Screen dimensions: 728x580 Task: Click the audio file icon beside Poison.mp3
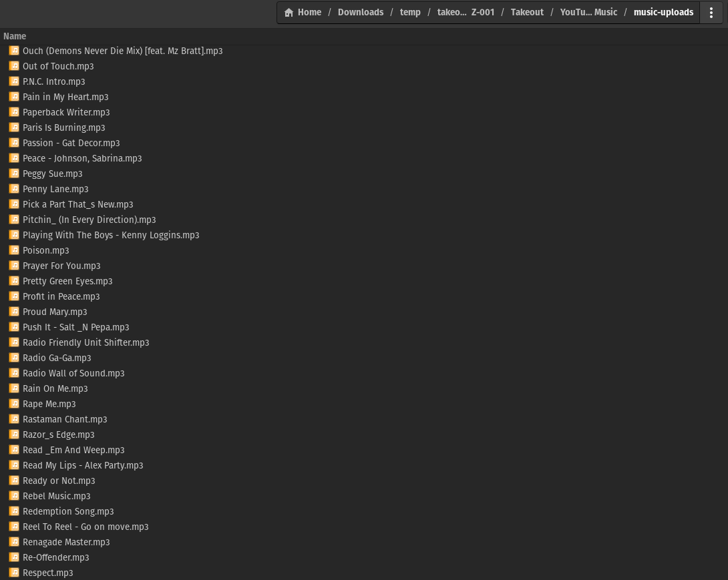tap(14, 250)
